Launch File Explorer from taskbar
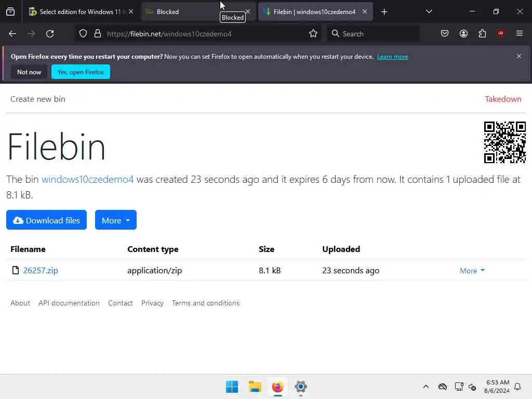The height and width of the screenshot is (399, 532). (x=255, y=387)
